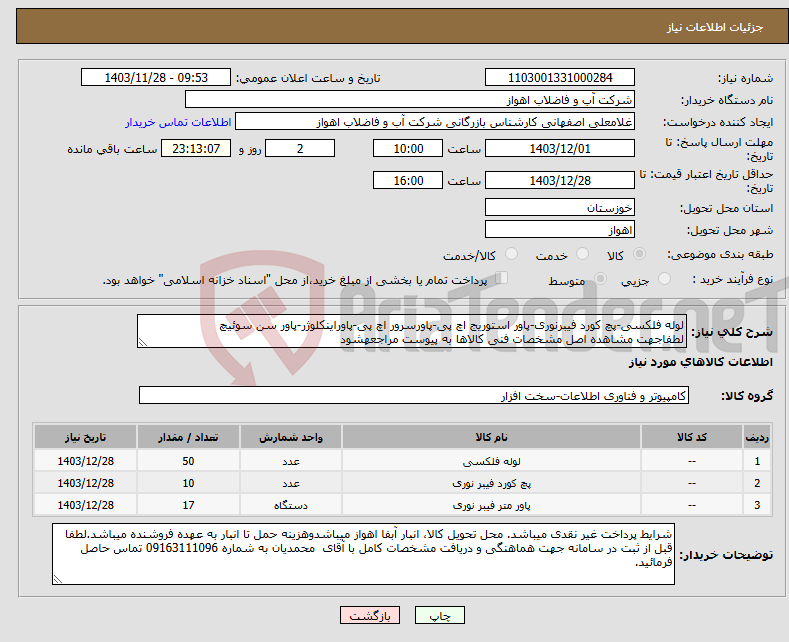Click the item name پاور متر فیبر نوری
The width and height of the screenshot is (789, 642).
(491, 505)
